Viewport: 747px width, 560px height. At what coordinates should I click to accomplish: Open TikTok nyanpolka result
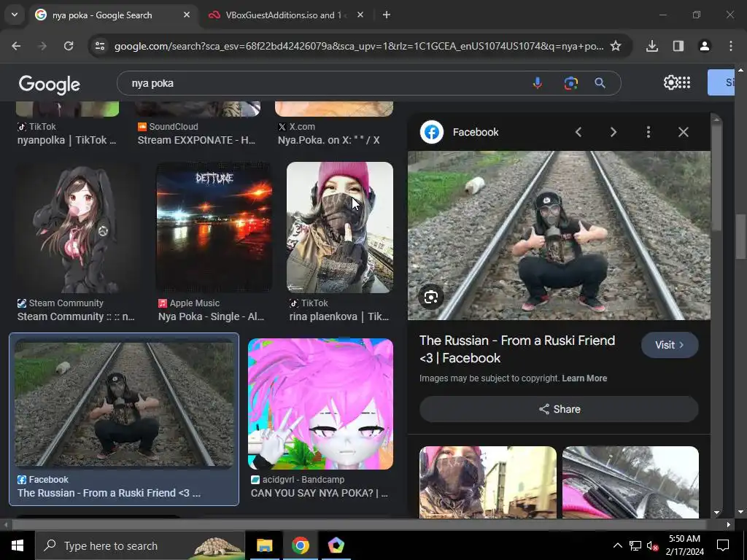(66, 140)
